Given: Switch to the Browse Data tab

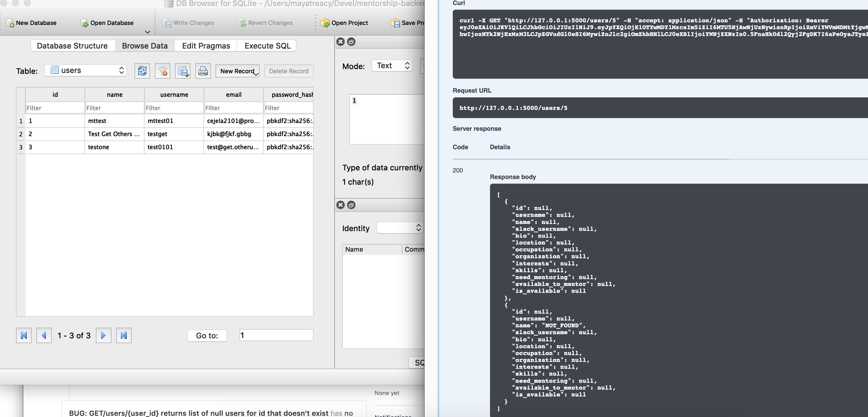Looking at the screenshot, I should tap(145, 46).
